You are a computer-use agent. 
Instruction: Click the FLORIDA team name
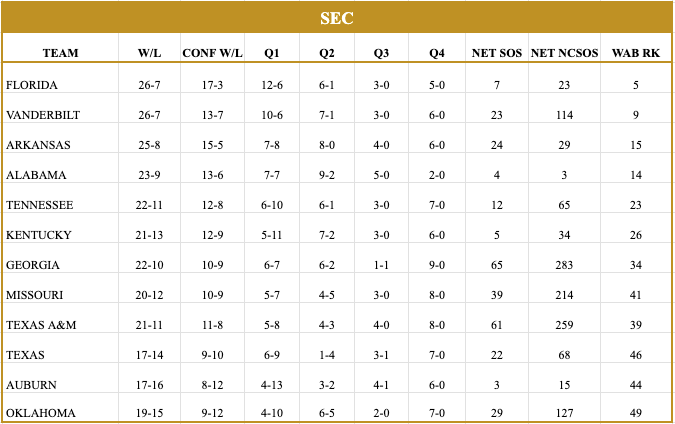(x=32, y=85)
